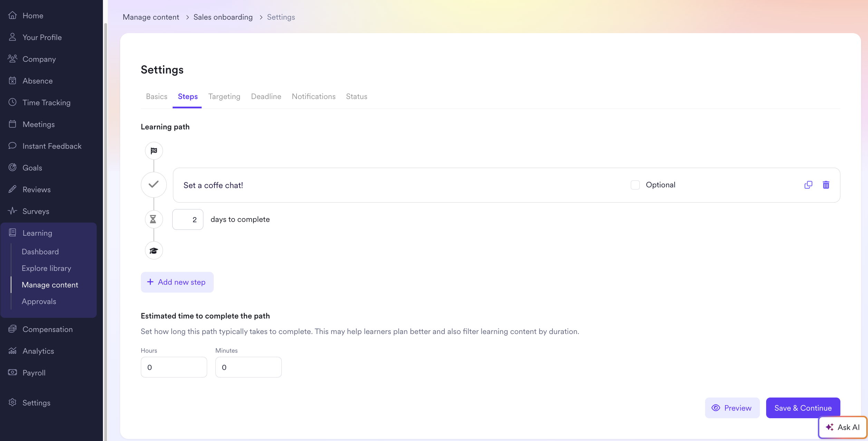Image resolution: width=868 pixels, height=441 pixels.
Task: Focus the days to complete field
Action: [188, 219]
